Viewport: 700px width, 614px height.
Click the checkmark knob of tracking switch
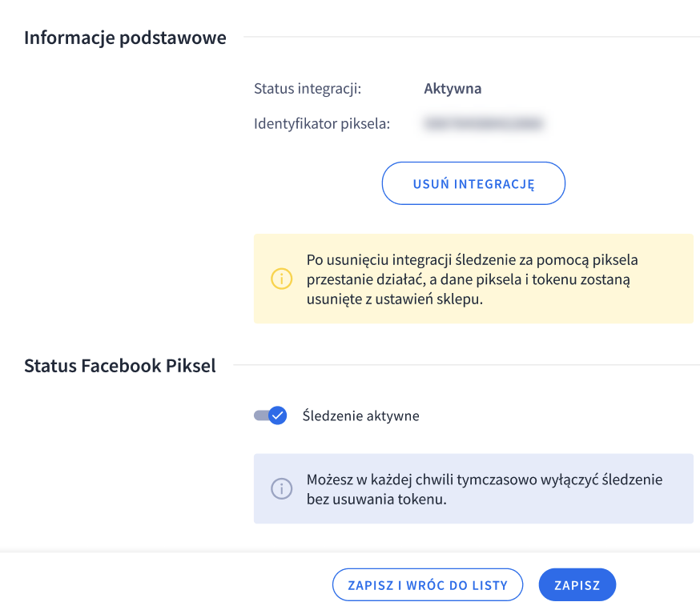277,415
